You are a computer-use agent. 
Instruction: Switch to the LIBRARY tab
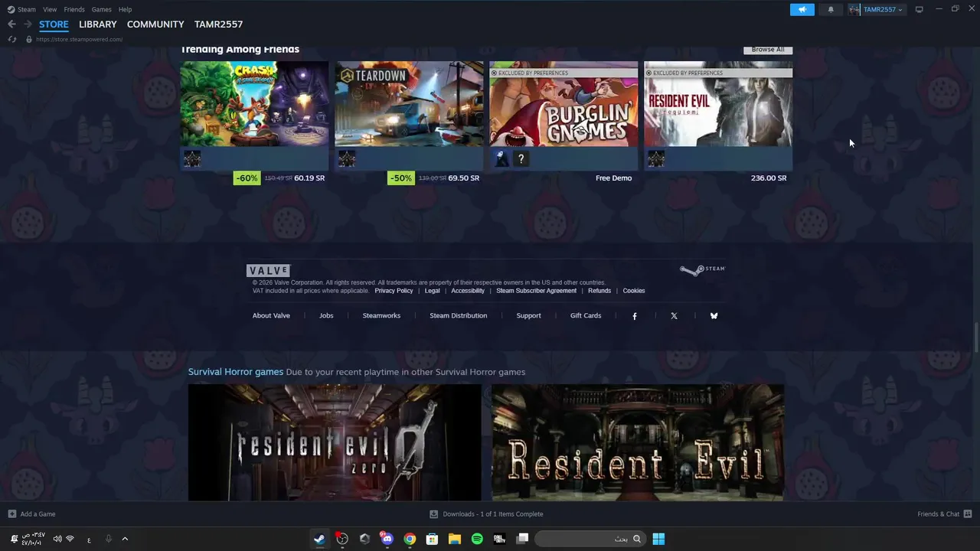(x=98, y=24)
